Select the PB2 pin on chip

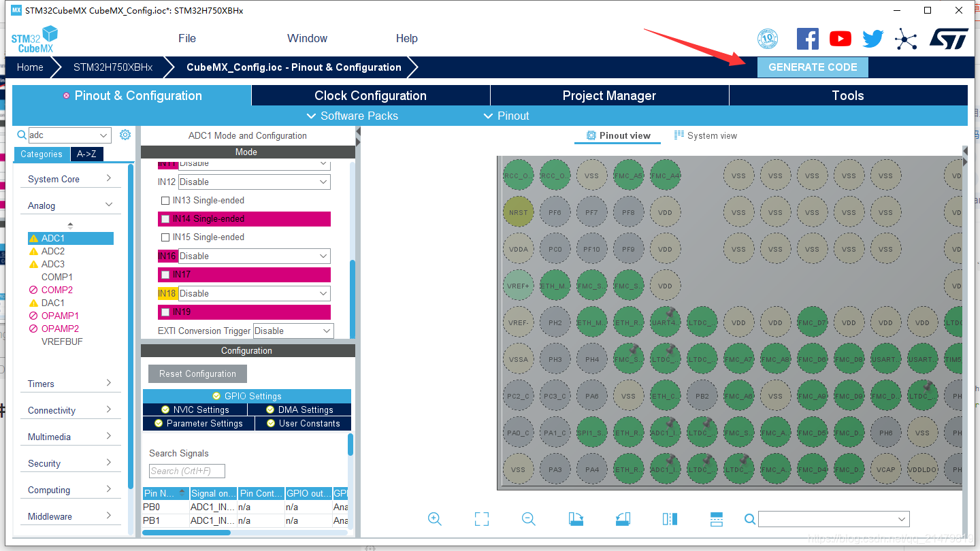[x=702, y=396]
